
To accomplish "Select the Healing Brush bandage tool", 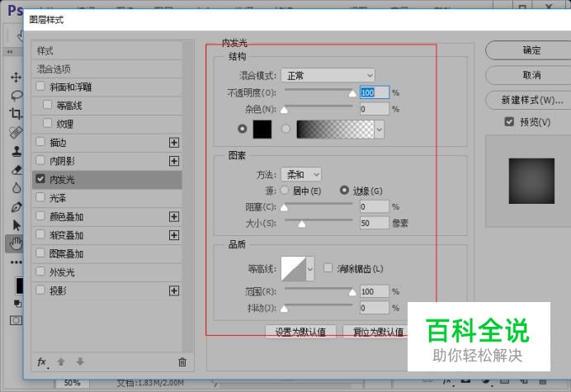I will (x=16, y=132).
